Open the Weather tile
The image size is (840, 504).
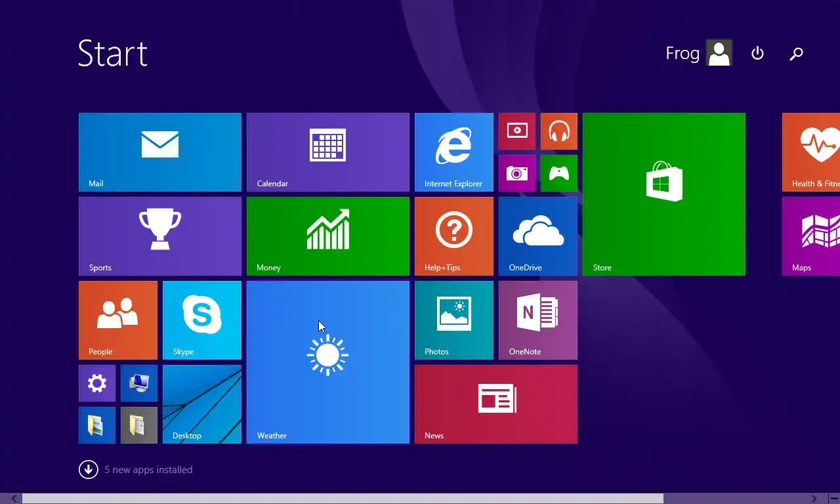[x=328, y=362]
